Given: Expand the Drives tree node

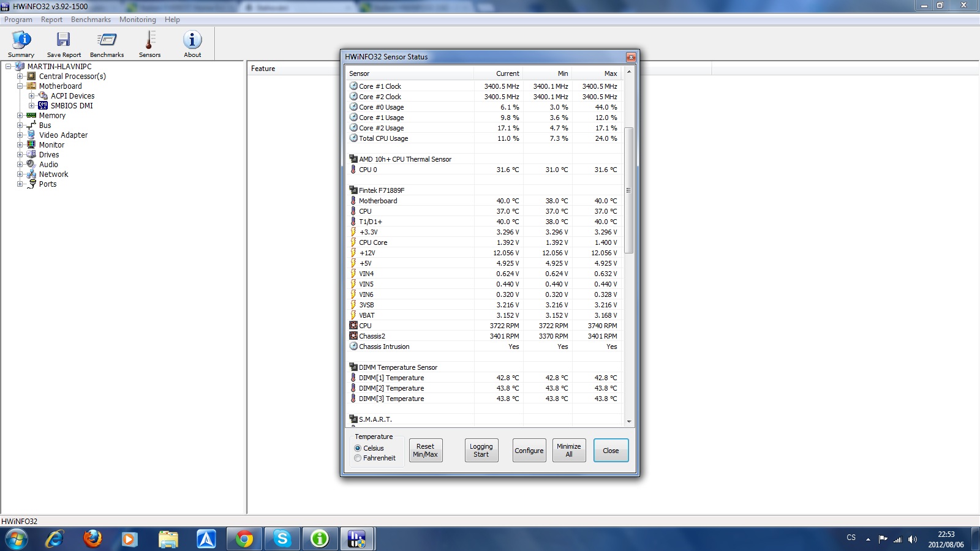Looking at the screenshot, I should (x=20, y=154).
